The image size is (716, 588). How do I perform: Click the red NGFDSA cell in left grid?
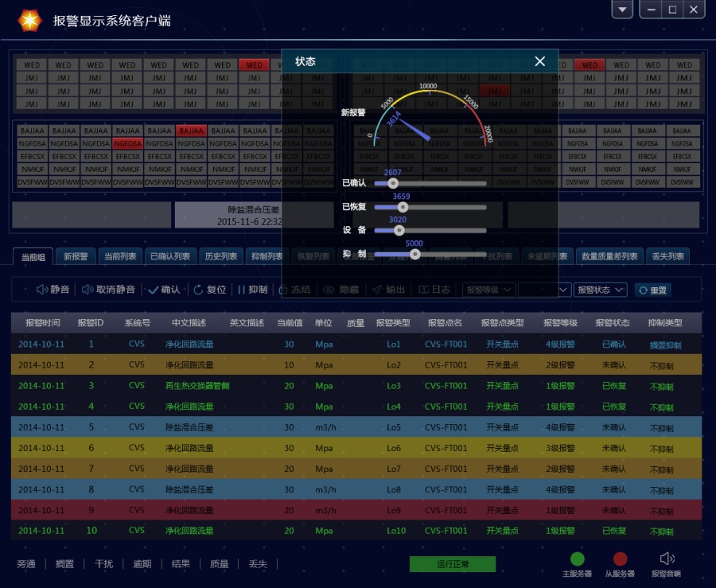(x=128, y=143)
